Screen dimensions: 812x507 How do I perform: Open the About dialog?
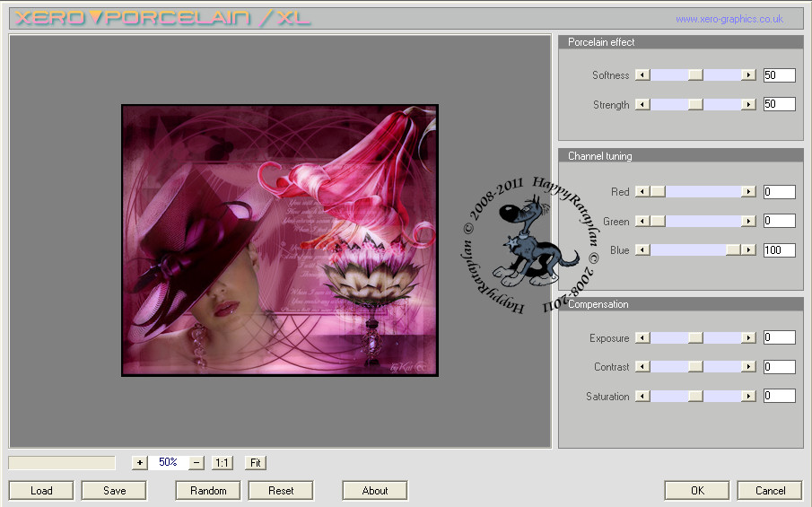375,491
